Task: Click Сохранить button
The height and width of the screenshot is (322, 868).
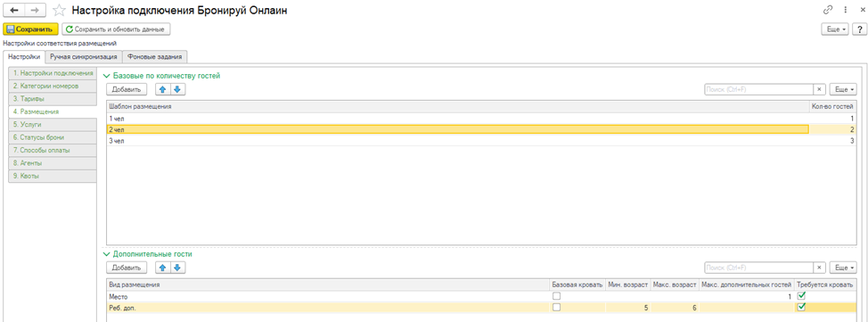Action: click(30, 29)
